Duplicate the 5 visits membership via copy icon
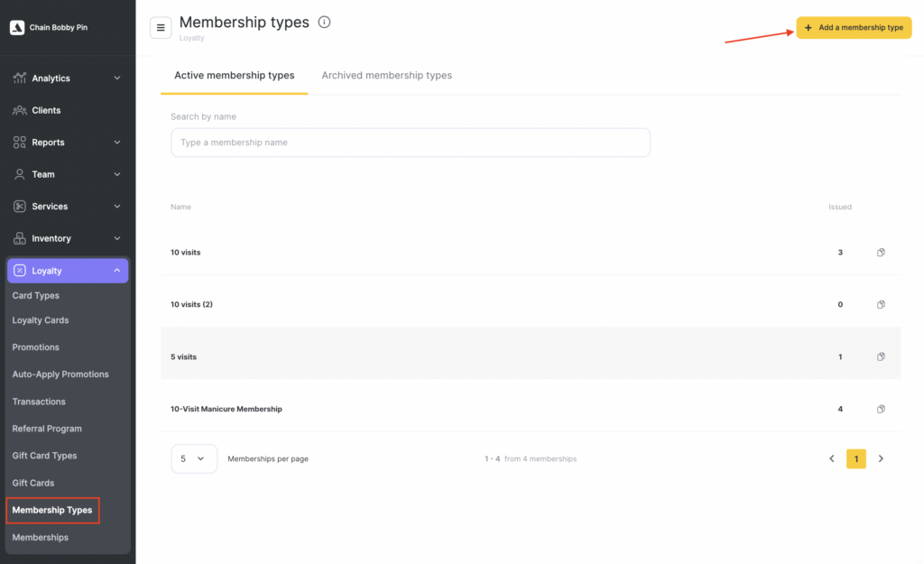 click(x=881, y=356)
